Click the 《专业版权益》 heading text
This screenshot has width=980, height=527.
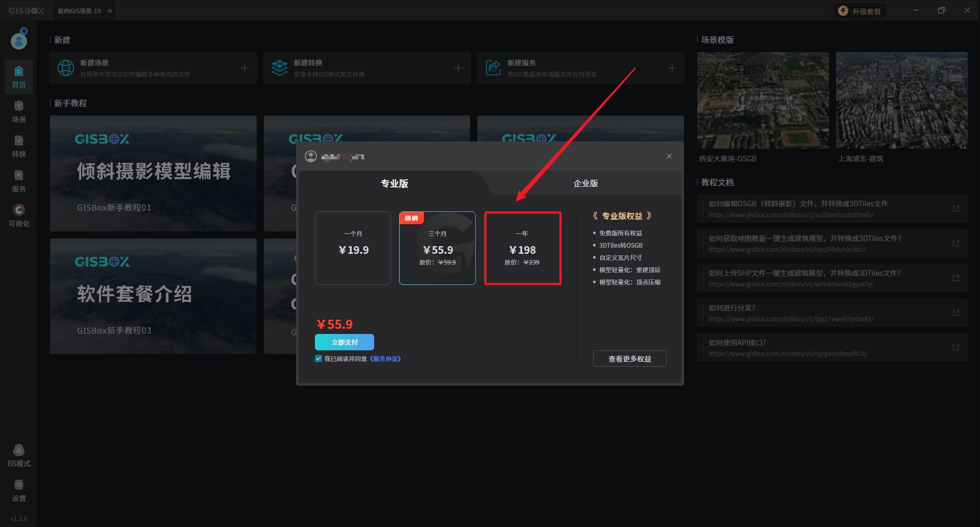coord(622,216)
